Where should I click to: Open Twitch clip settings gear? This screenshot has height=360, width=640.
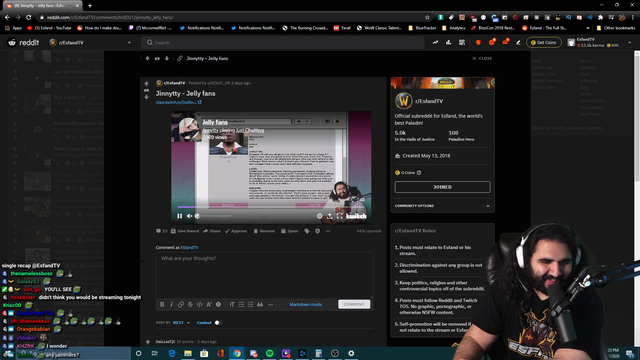pos(319,216)
